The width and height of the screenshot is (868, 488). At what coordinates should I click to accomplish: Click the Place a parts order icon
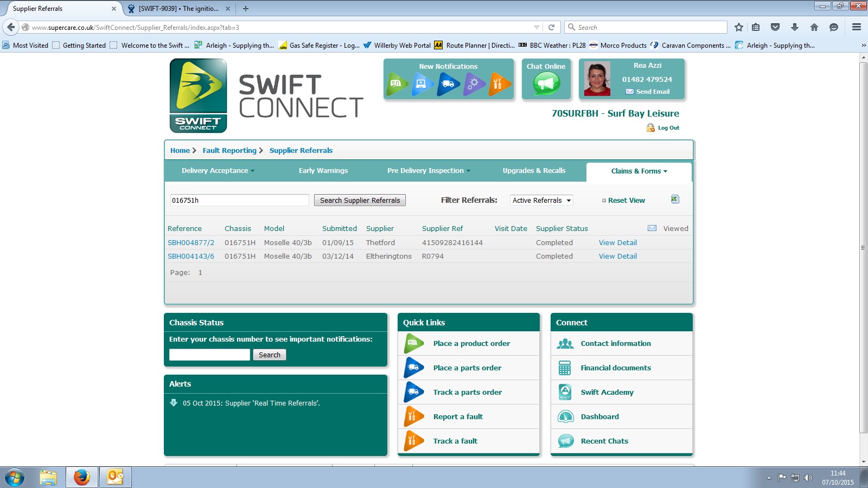pos(414,368)
